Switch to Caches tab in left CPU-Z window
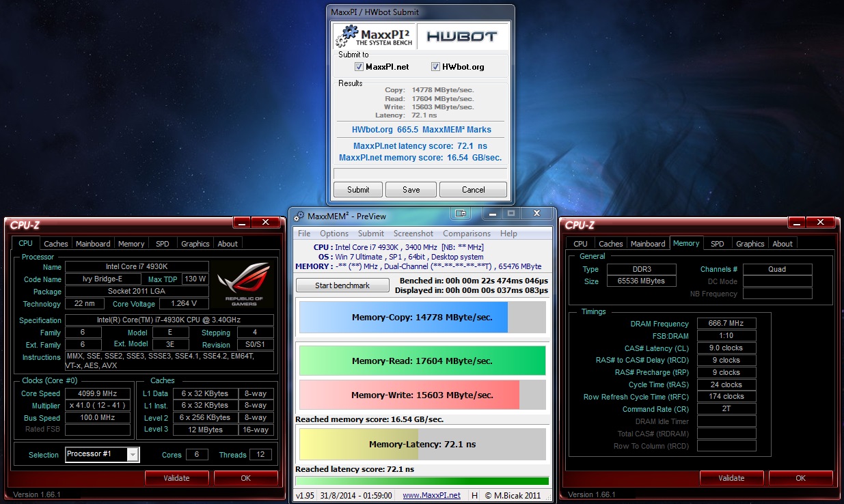844x504 pixels. click(56, 244)
